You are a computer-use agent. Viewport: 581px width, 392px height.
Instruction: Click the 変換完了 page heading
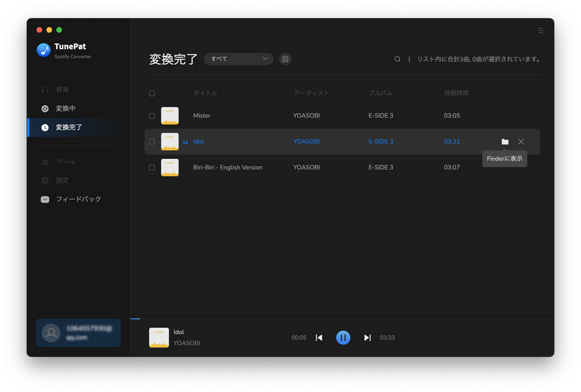(x=173, y=60)
